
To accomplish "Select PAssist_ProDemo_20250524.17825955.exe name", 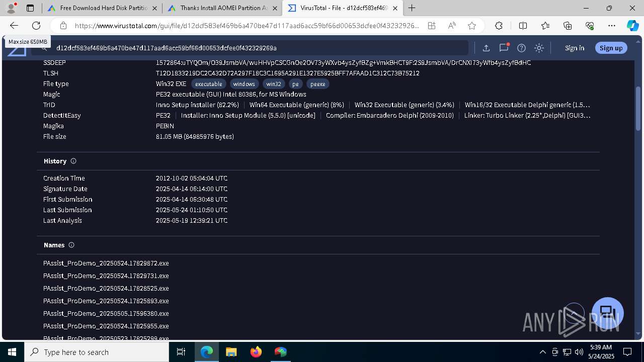I will point(106,326).
